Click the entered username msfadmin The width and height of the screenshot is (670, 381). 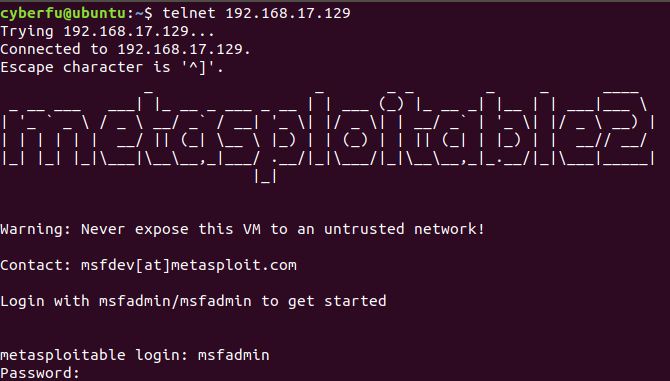234,355
